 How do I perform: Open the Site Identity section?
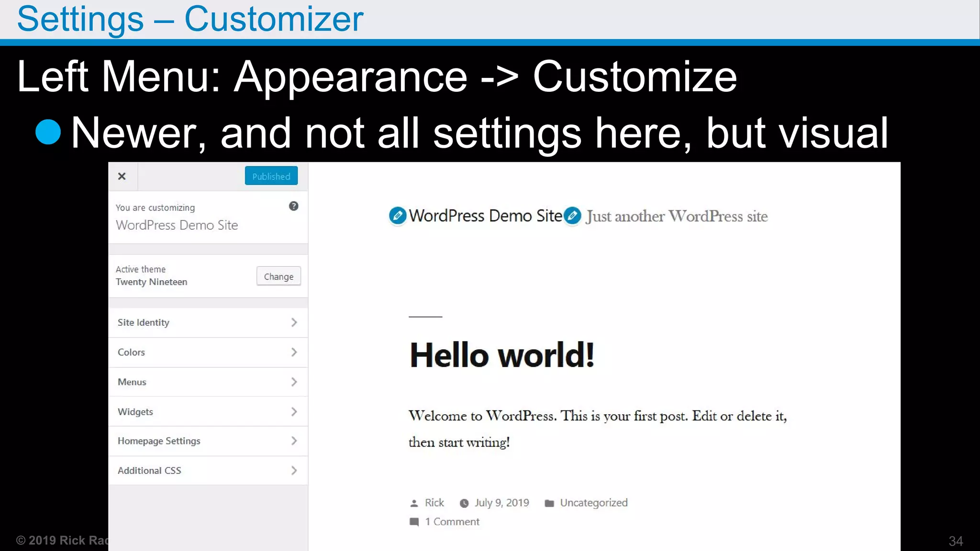(208, 323)
